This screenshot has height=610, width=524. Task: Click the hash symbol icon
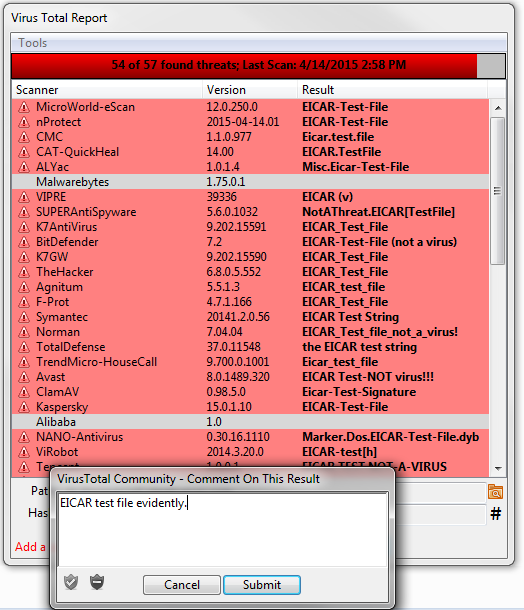[496, 514]
